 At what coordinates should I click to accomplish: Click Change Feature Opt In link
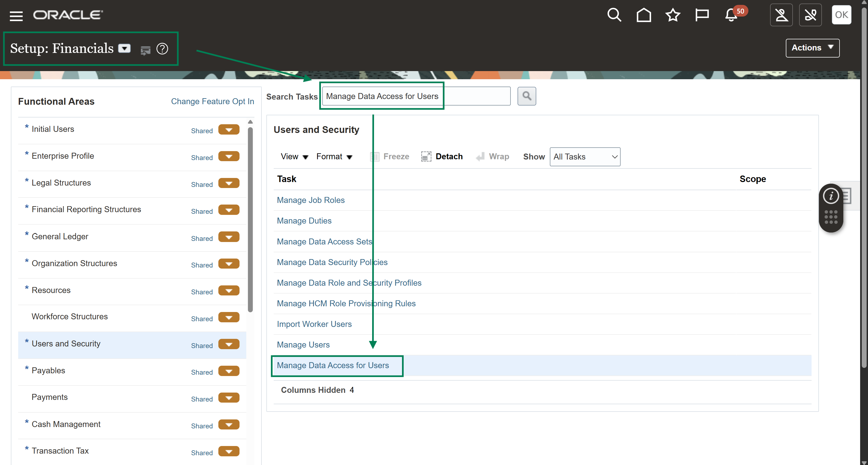click(x=212, y=101)
